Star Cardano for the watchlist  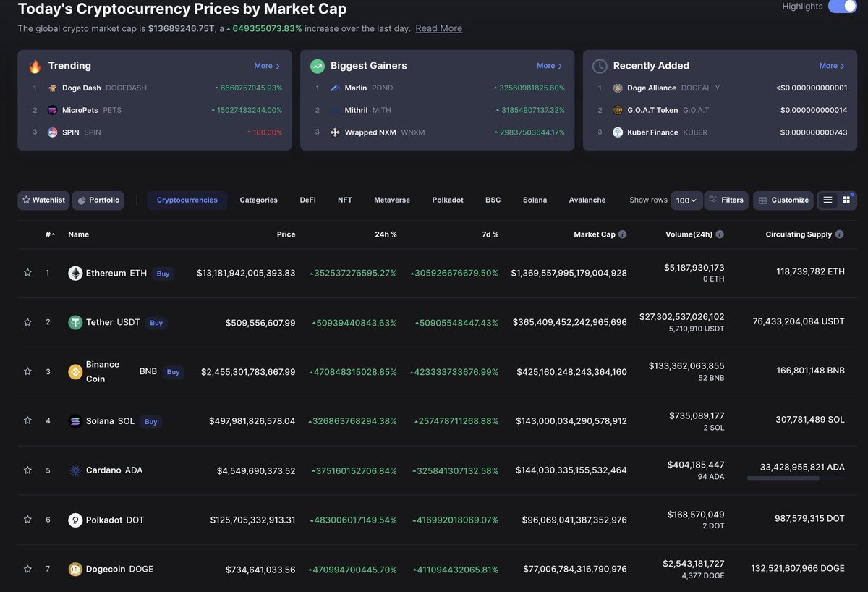[x=27, y=470]
